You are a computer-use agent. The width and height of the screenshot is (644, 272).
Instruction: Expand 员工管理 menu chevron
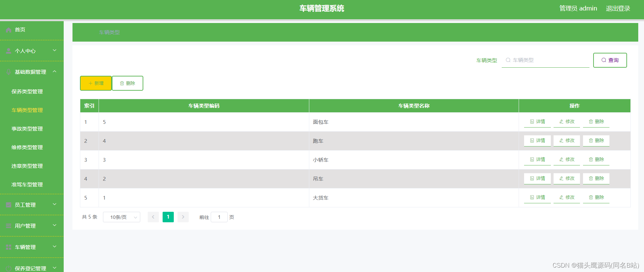tap(55, 204)
